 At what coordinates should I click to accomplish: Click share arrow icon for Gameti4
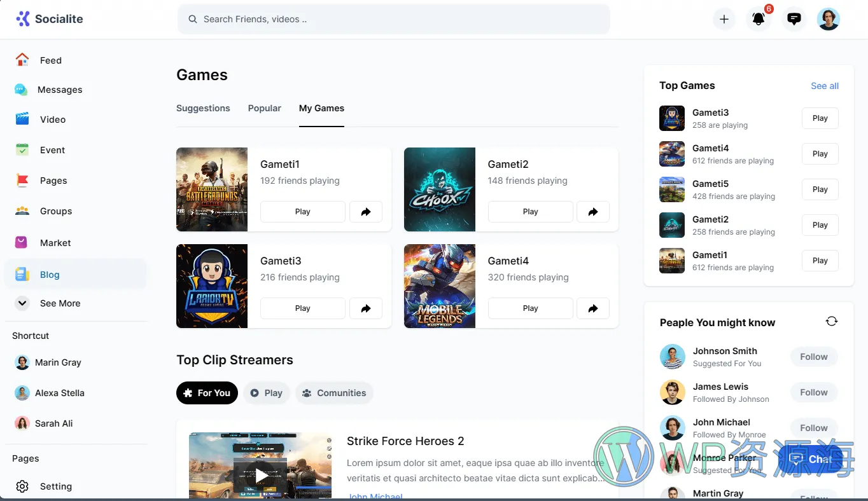pyautogui.click(x=593, y=308)
